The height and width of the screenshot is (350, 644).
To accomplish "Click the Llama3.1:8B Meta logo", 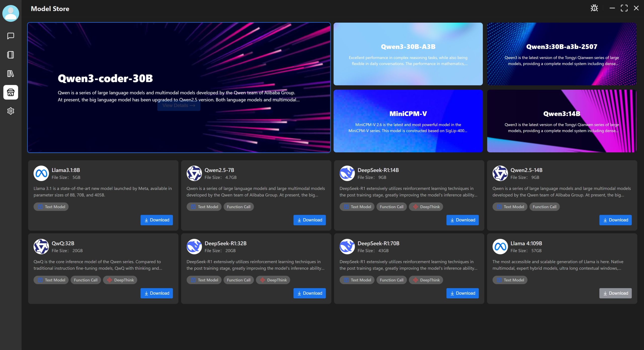I will pos(41,173).
